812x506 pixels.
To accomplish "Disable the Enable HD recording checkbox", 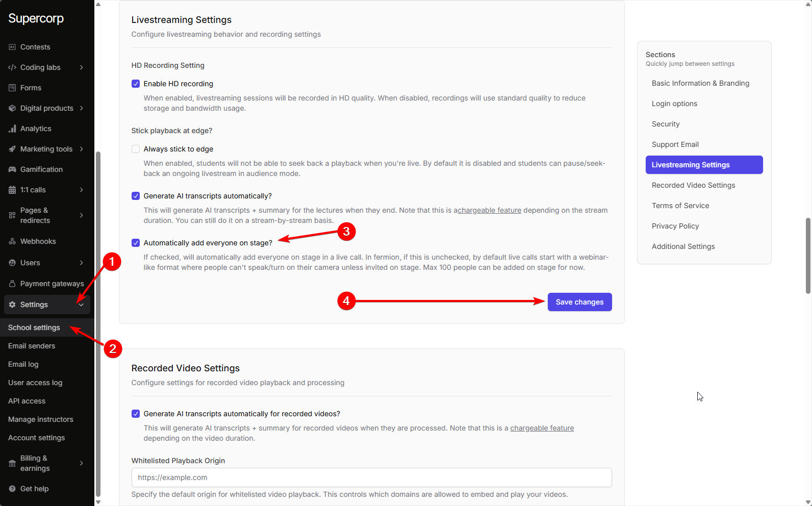I will 136,84.
